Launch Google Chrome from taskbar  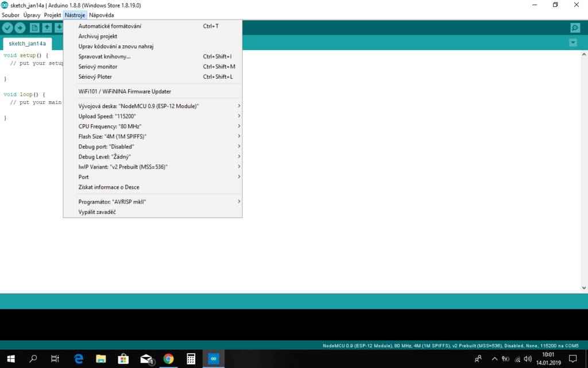[168, 359]
